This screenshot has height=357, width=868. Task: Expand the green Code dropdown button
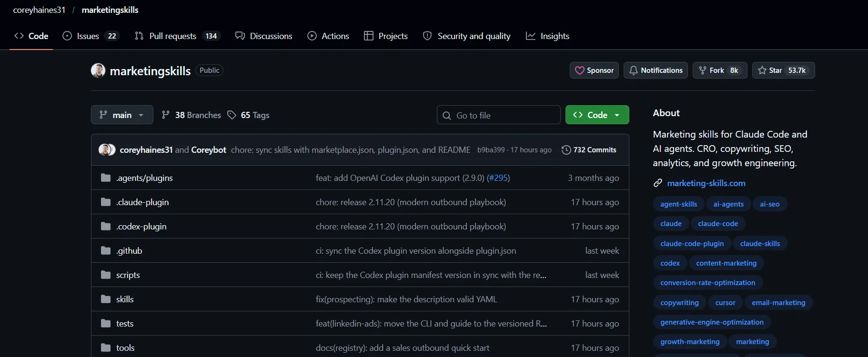click(597, 115)
